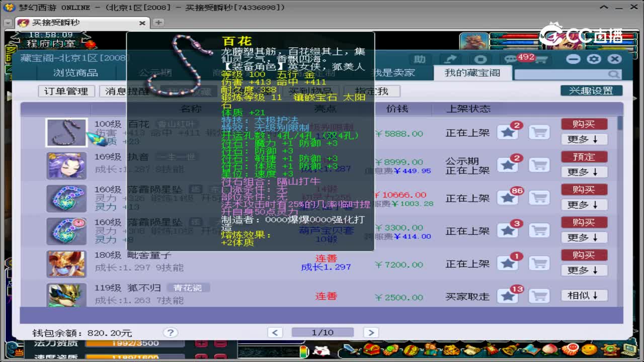Select 执音 character thumbnail
The height and width of the screenshot is (362, 644).
pos(66,166)
